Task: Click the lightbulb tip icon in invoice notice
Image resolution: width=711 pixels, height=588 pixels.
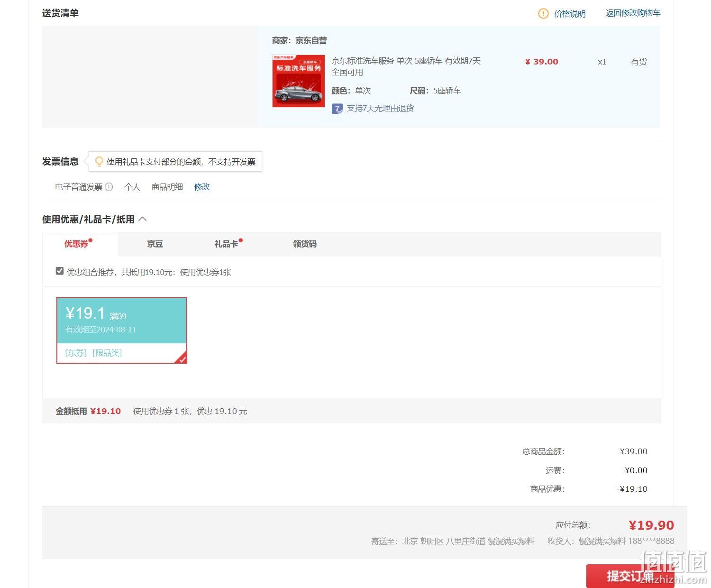Action: pyautogui.click(x=99, y=162)
